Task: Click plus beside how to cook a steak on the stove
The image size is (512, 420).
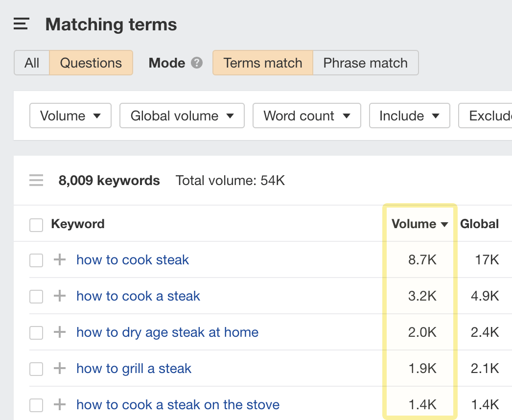Action: pos(59,405)
